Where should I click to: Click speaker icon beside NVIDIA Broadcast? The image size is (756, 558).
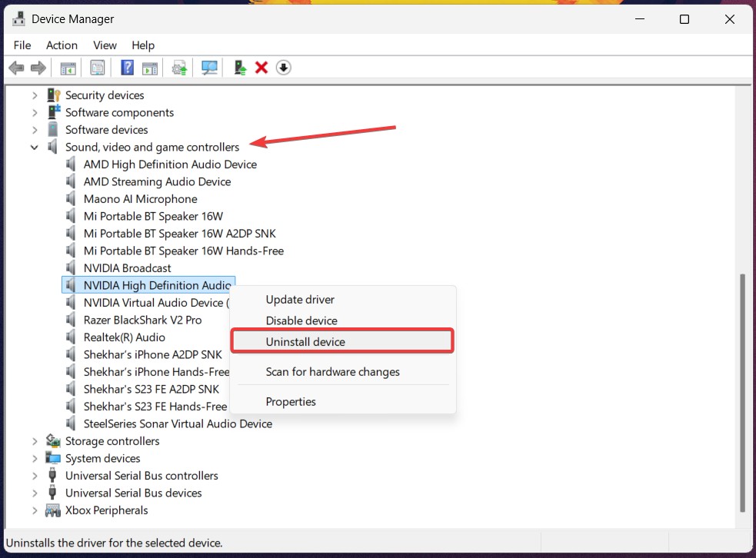click(x=71, y=268)
